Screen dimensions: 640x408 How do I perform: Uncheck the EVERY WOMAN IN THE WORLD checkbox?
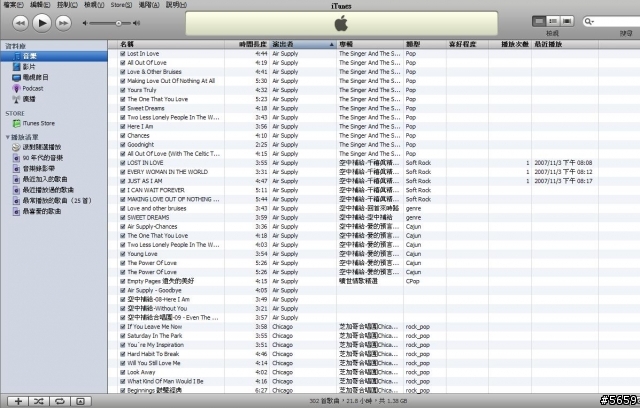122,172
